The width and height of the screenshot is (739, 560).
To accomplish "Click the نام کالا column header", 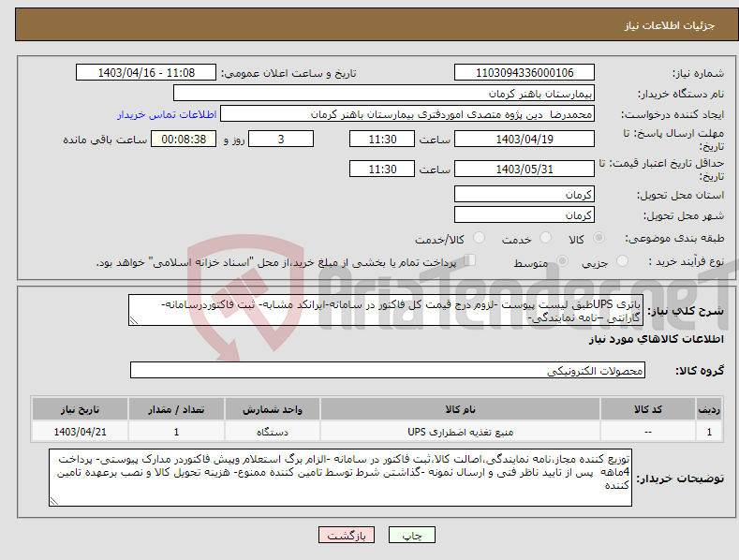I will coord(460,409).
